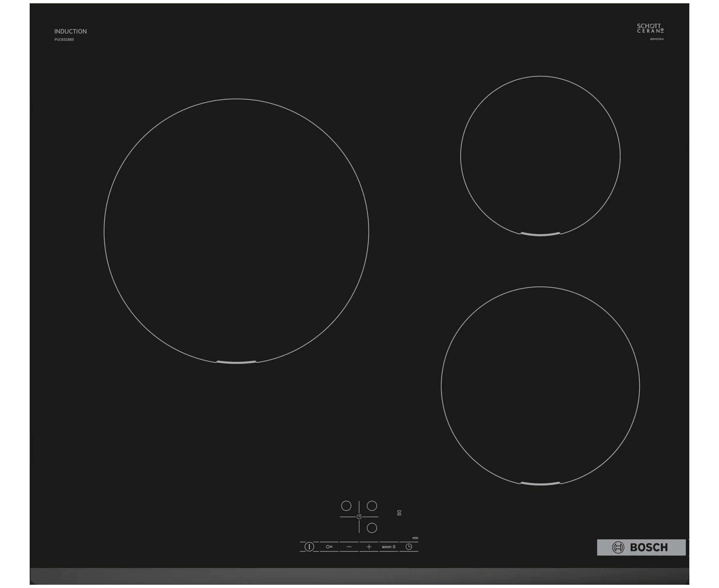Select the top-right zone selector circle
Image resolution: width=719 pixels, height=588 pixels.
[372, 506]
